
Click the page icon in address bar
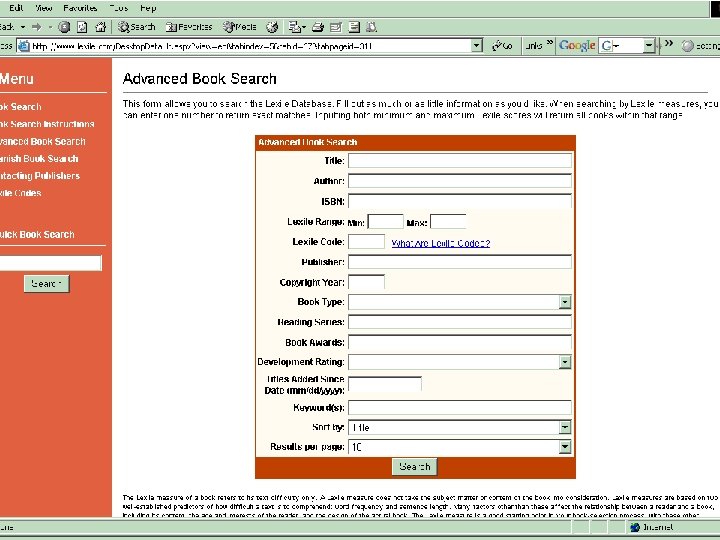[23, 46]
